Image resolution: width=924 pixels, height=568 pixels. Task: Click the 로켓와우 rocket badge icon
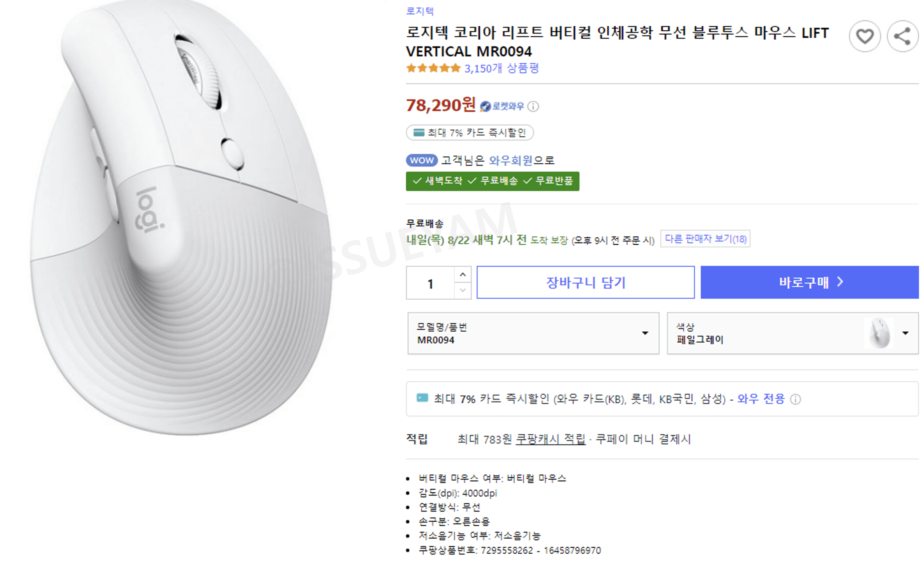[485, 106]
